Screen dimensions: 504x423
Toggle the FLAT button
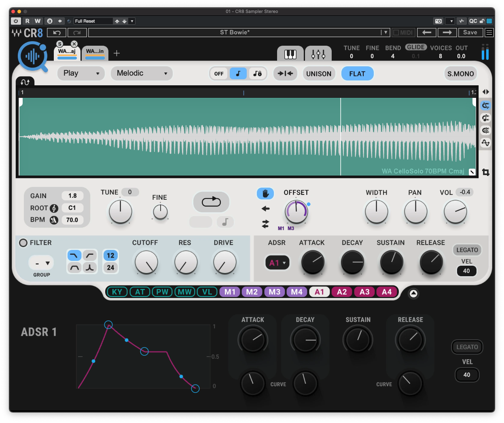point(357,74)
